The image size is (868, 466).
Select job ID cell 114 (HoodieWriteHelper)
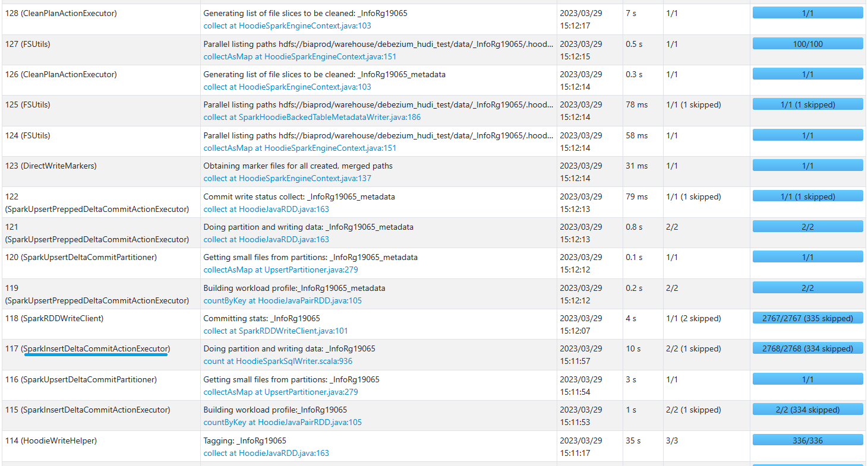(101, 446)
